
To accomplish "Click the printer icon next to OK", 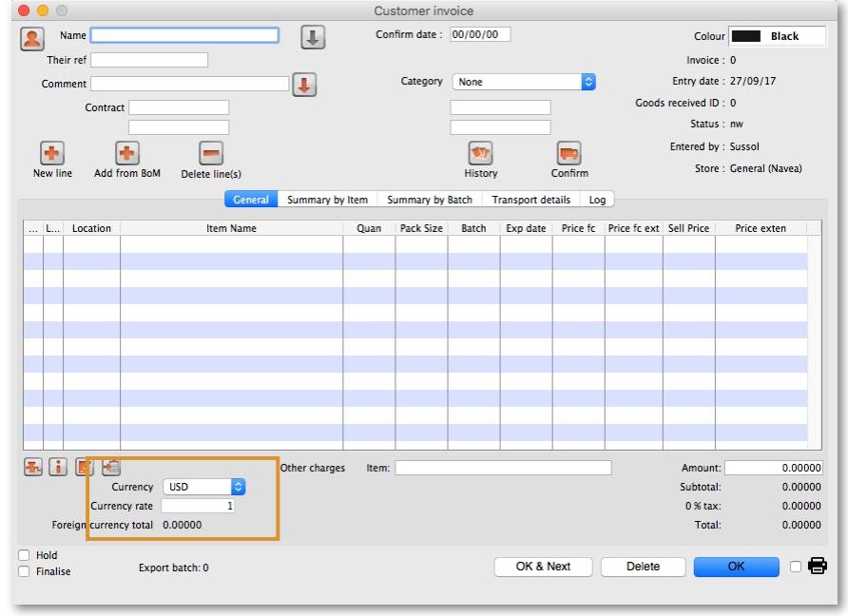I will pyautogui.click(x=817, y=567).
